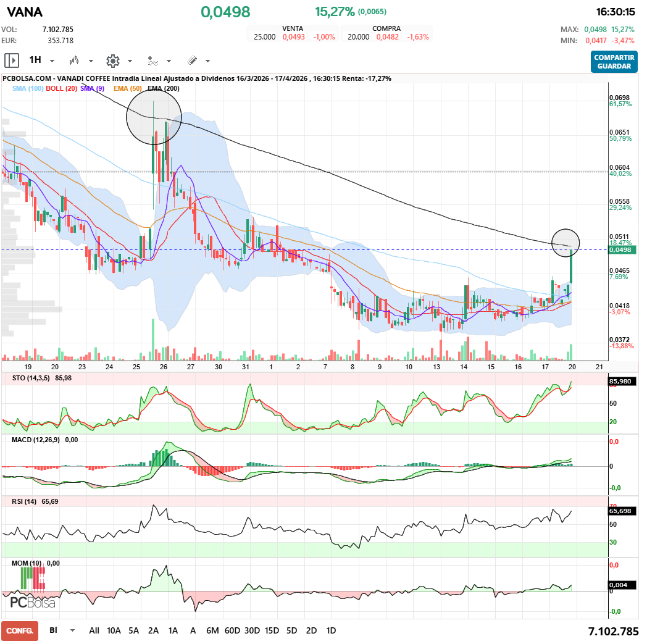
Task: Select the 15D time range
Action: point(272,630)
